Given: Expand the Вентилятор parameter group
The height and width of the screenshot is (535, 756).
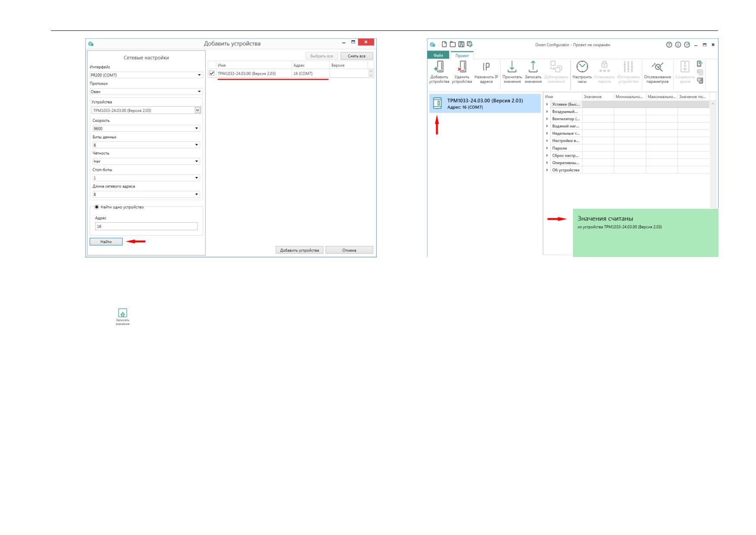Looking at the screenshot, I should point(547,119).
